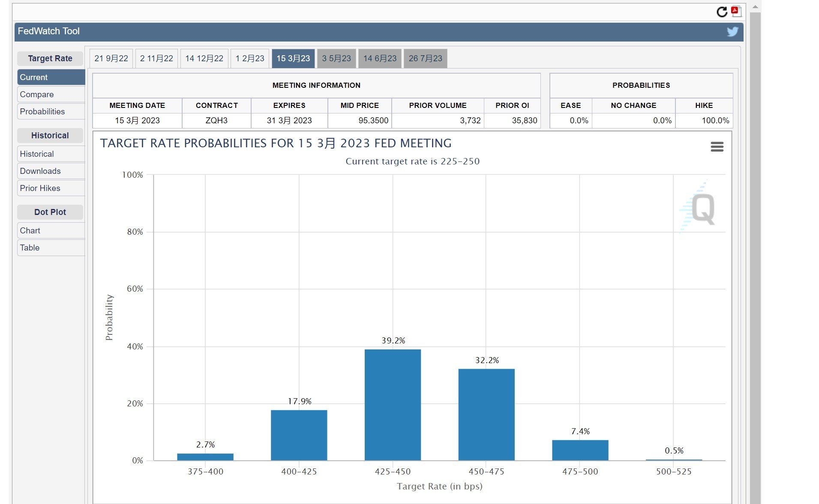Click the Twitter bird icon
The width and height of the screenshot is (819, 504).
[x=732, y=32]
